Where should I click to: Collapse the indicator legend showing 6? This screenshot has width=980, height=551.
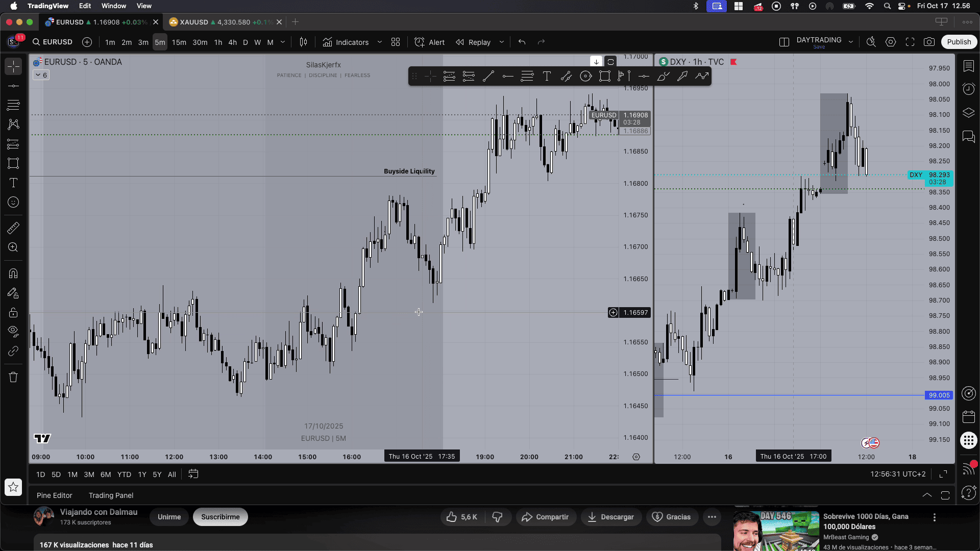coord(41,75)
